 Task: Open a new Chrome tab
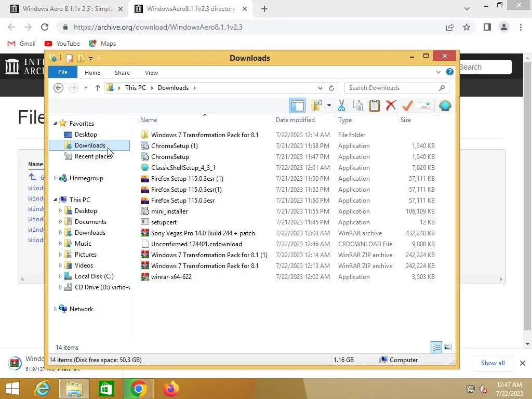coord(264,9)
